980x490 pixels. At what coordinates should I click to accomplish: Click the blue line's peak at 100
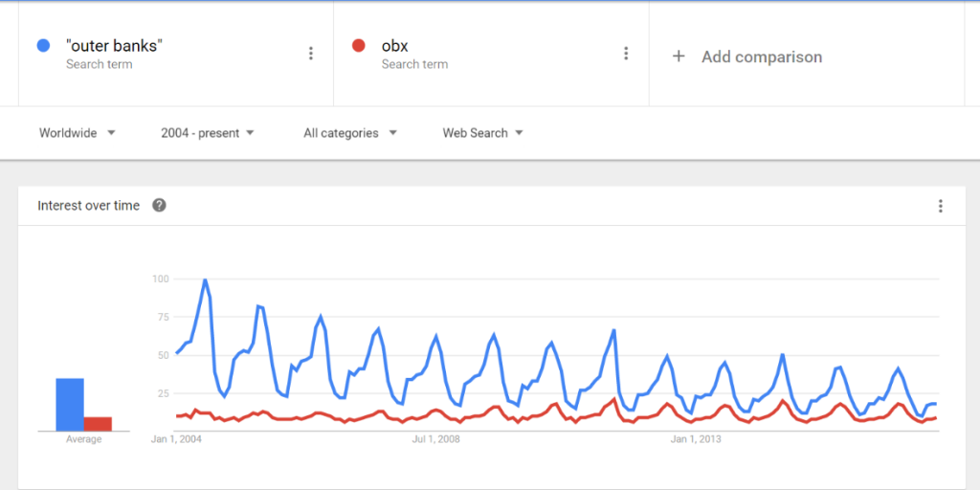click(x=205, y=280)
